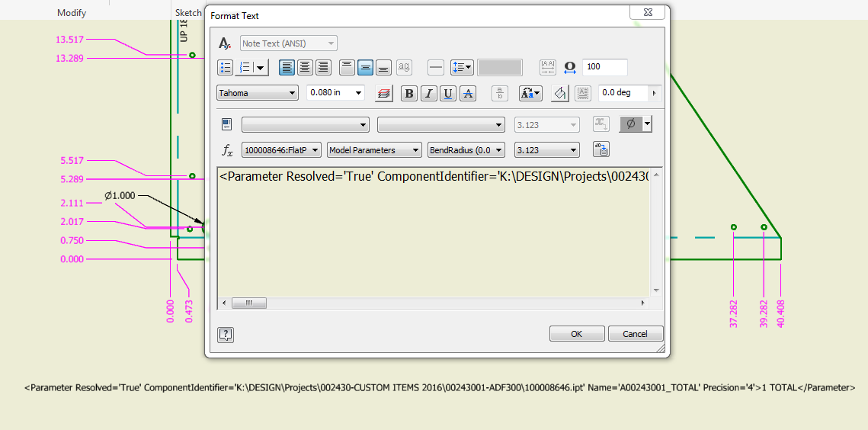Close the Format Text dialog

click(x=647, y=12)
